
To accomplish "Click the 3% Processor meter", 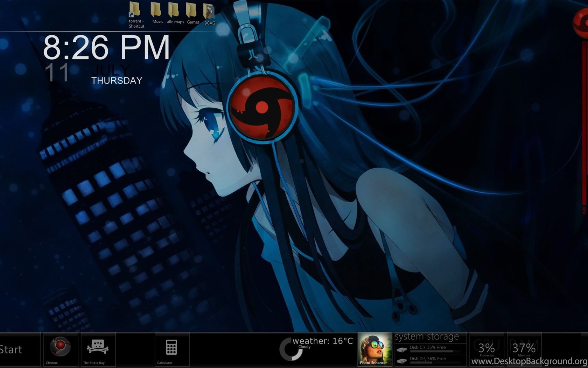I will pos(486,348).
